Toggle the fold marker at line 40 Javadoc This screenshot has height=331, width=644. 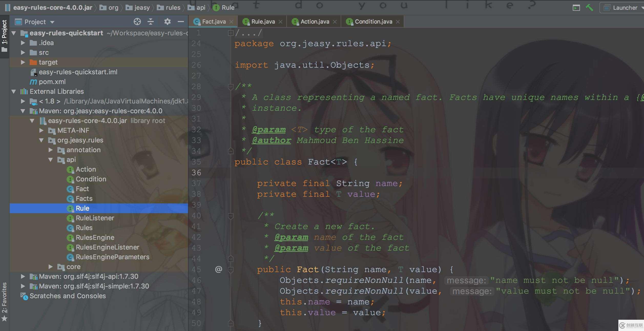point(231,216)
